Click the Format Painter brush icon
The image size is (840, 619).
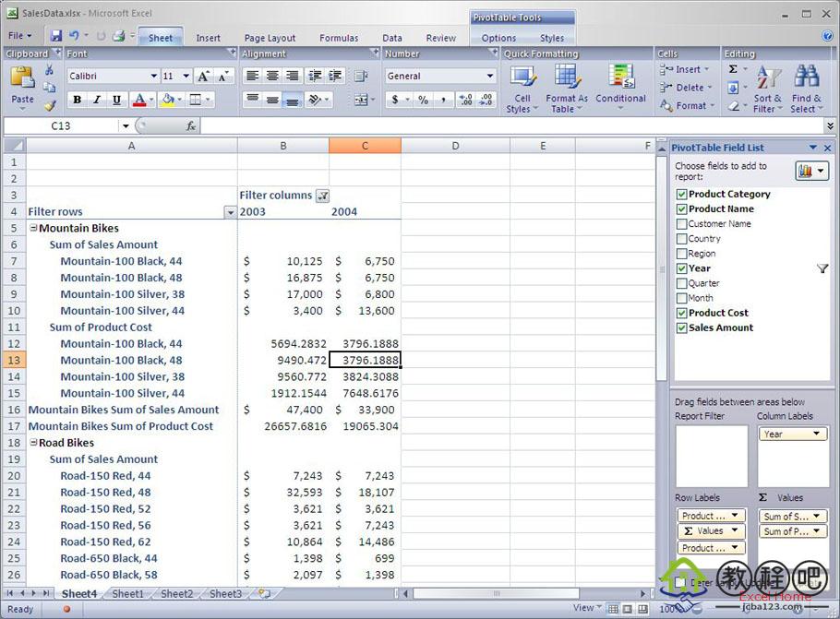50,105
